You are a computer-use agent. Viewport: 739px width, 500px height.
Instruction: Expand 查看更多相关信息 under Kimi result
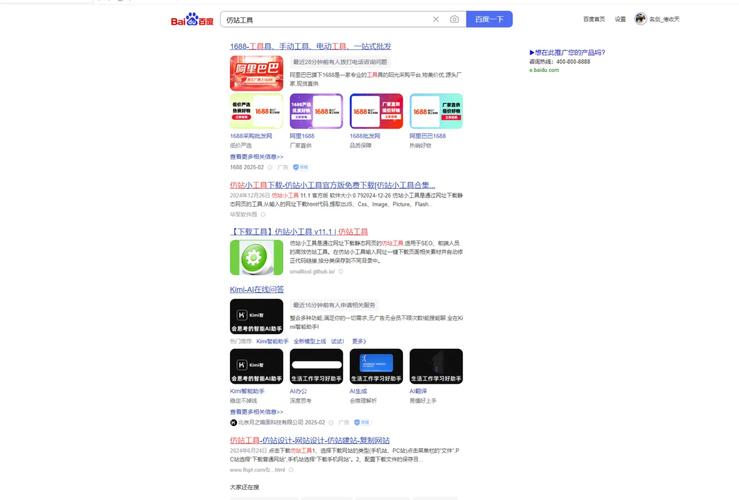[256, 411]
